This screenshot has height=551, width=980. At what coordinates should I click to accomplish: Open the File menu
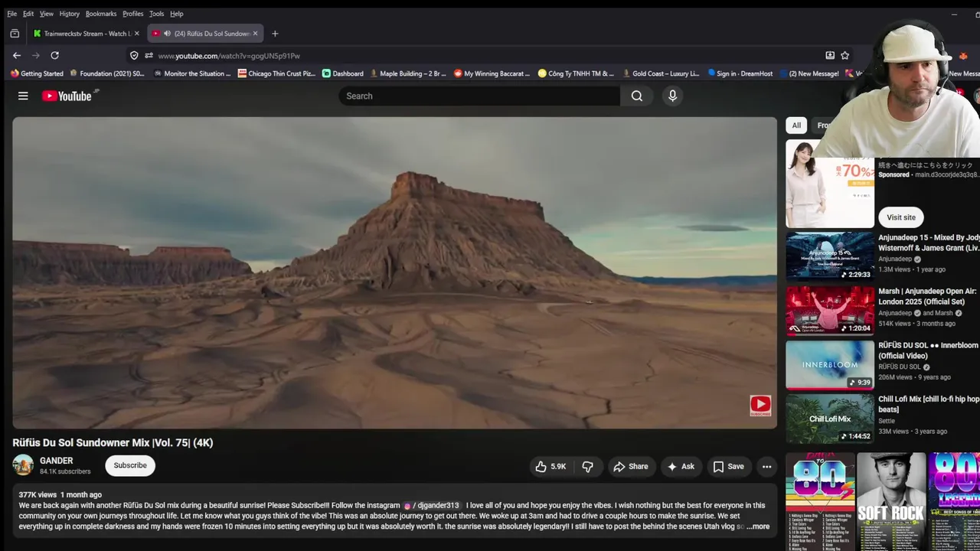pos(12,14)
